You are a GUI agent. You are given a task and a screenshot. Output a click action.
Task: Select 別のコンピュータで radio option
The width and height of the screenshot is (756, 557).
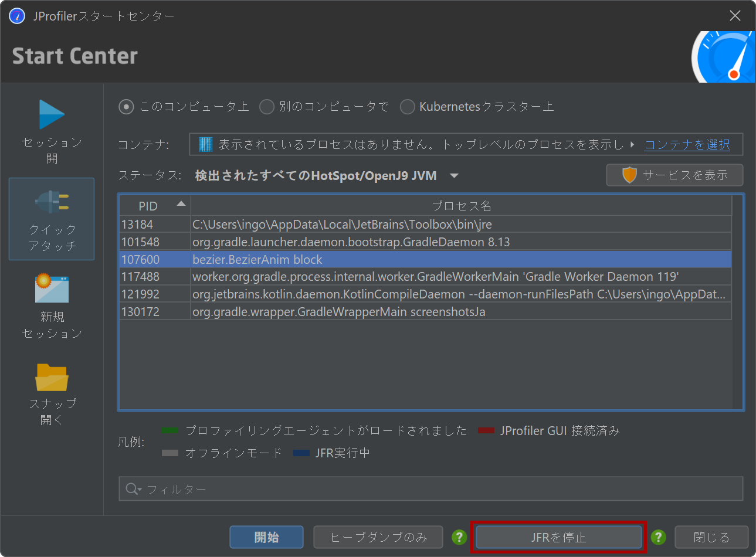[324, 107]
